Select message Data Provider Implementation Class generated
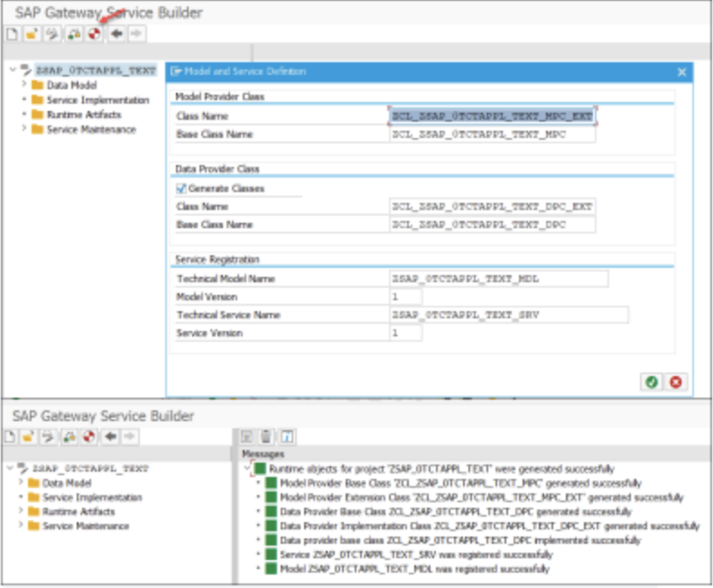This screenshot has height=588, width=713. pyautogui.click(x=490, y=526)
